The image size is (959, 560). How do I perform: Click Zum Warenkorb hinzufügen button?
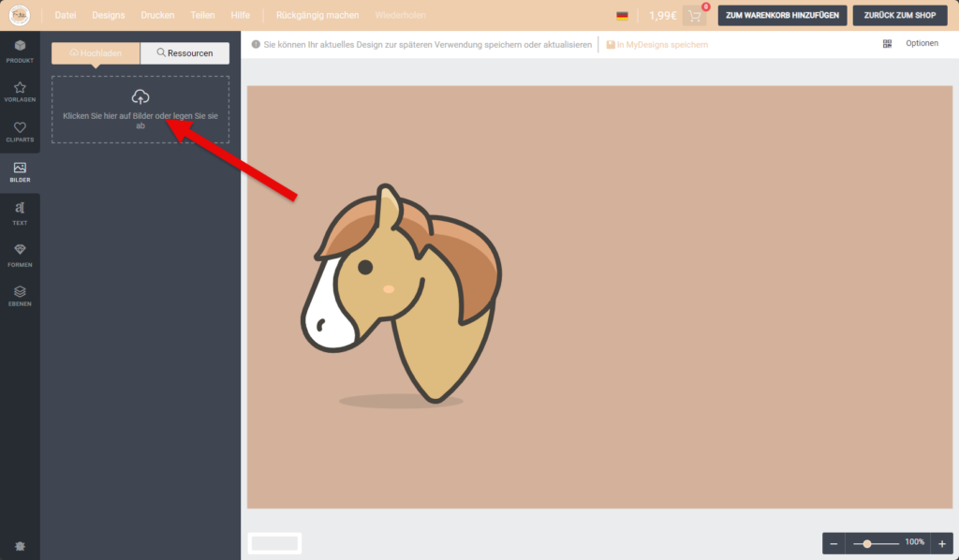pyautogui.click(x=783, y=16)
